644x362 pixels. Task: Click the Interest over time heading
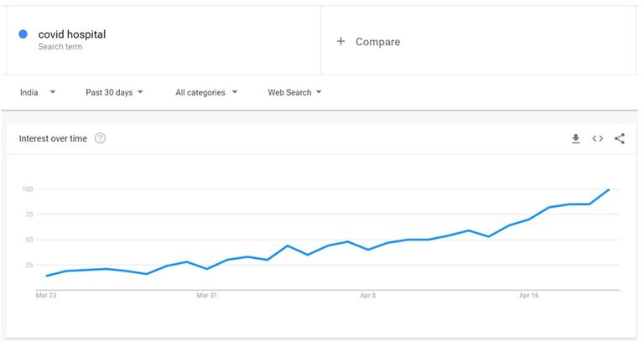tap(53, 139)
